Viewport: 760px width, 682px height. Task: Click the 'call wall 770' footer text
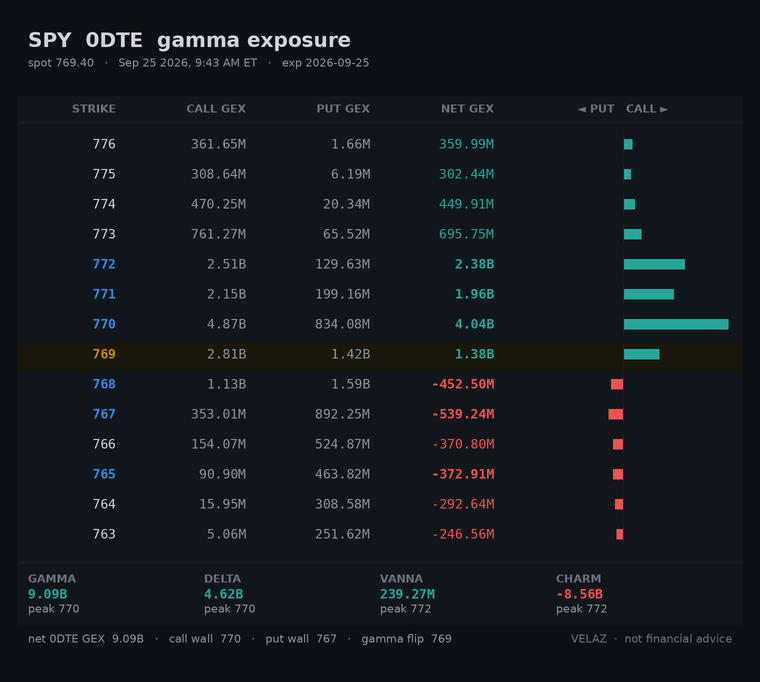205,639
